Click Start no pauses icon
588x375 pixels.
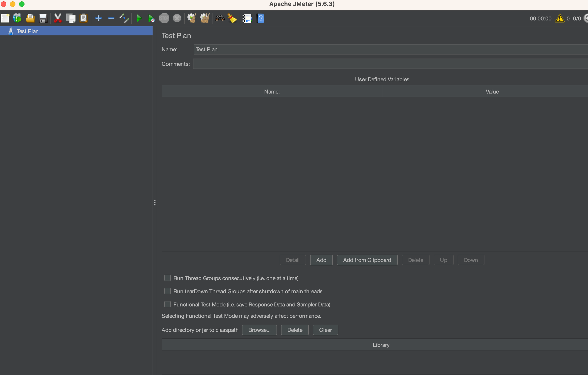click(x=151, y=18)
